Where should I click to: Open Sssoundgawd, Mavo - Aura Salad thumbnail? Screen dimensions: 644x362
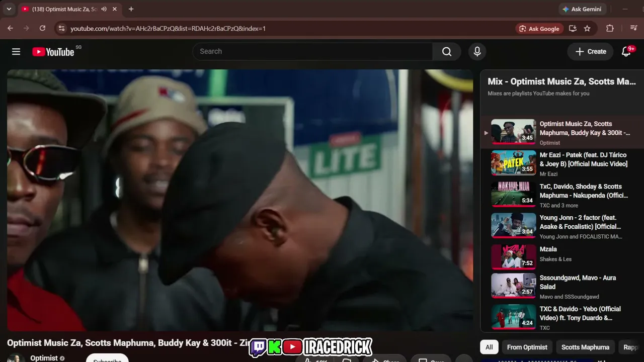513,286
